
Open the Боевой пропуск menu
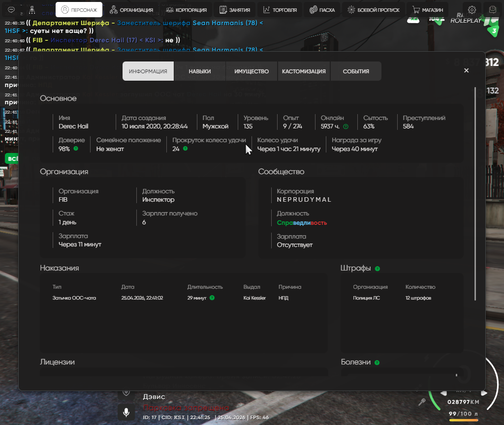[x=374, y=10]
